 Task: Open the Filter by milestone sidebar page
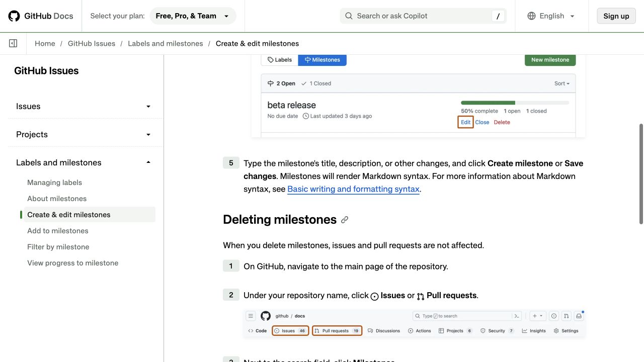coord(58,247)
